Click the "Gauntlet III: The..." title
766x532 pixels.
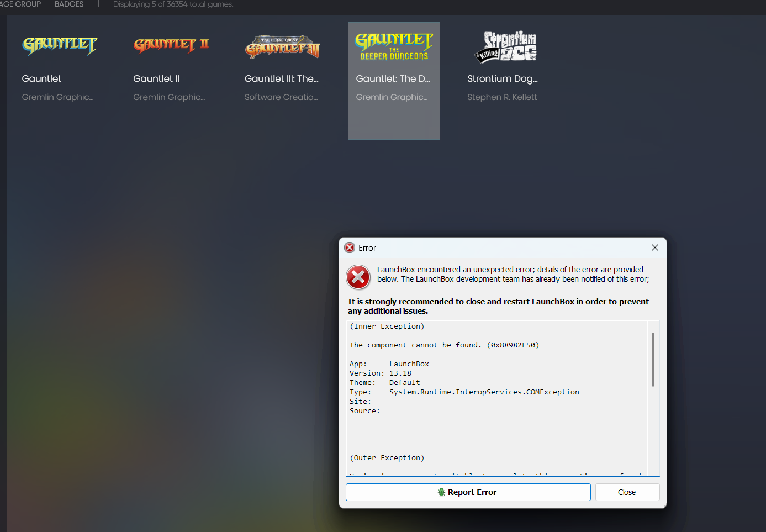coord(282,78)
